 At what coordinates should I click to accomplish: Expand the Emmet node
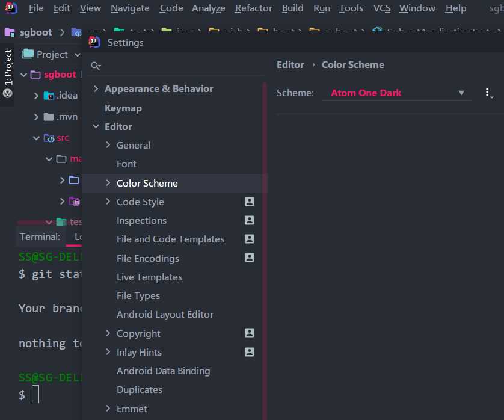coord(108,409)
